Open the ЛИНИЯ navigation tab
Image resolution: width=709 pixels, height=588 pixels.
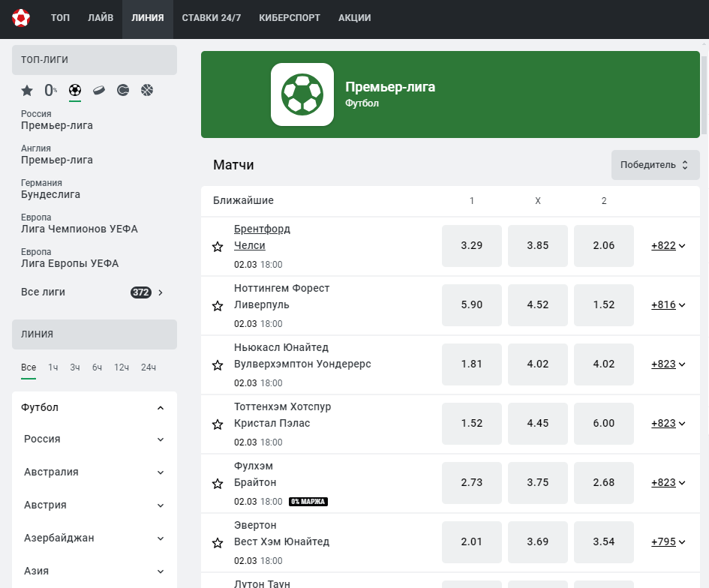(x=147, y=18)
